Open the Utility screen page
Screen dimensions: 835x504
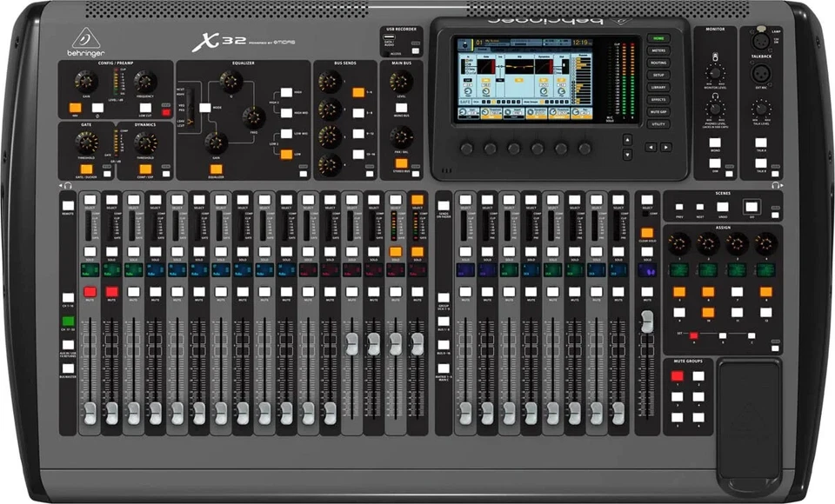pyautogui.click(x=658, y=123)
